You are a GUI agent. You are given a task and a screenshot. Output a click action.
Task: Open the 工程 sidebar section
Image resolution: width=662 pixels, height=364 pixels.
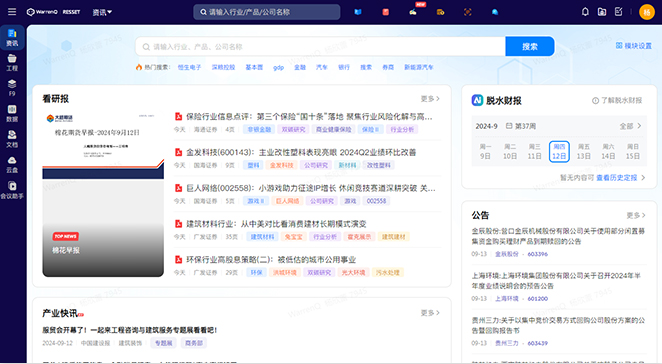(x=12, y=63)
